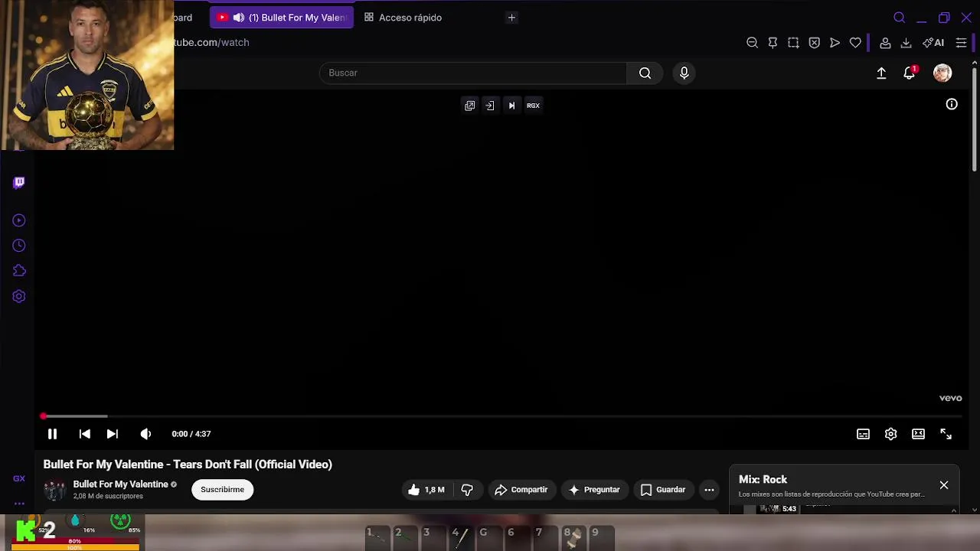The width and height of the screenshot is (980, 551).
Task: Open Bullet For My Valentine channel avatar
Action: 54,490
